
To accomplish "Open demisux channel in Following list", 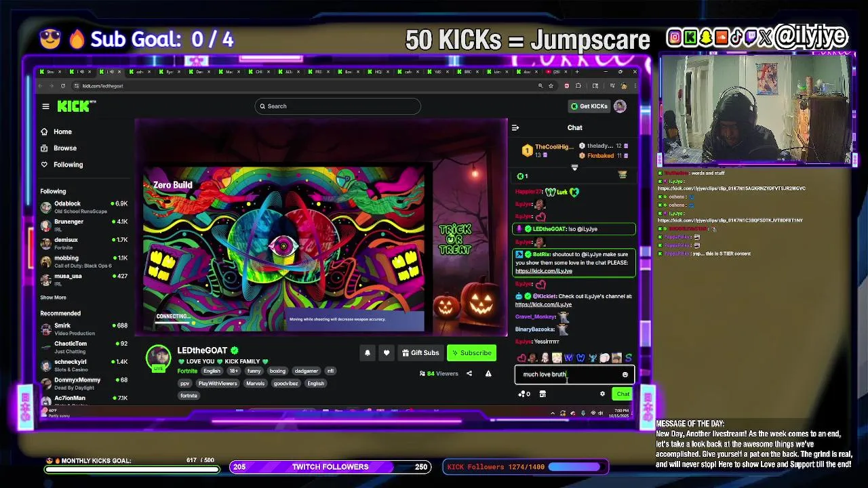I will click(83, 243).
